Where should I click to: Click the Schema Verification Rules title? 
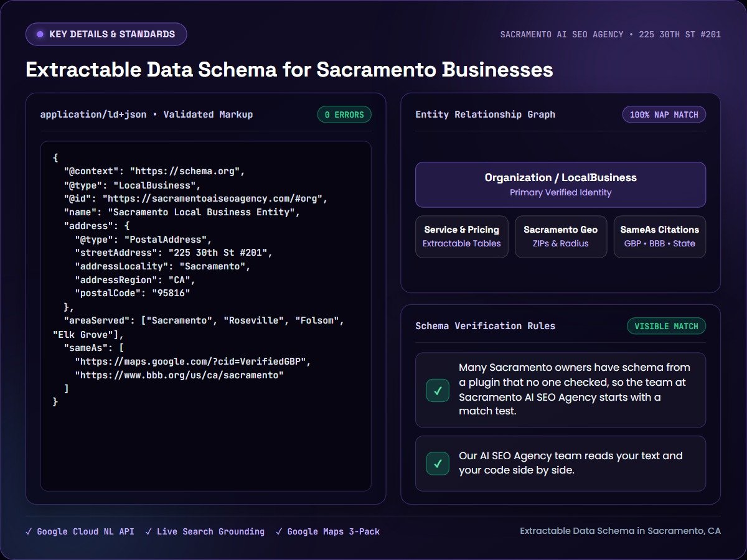[486, 326]
